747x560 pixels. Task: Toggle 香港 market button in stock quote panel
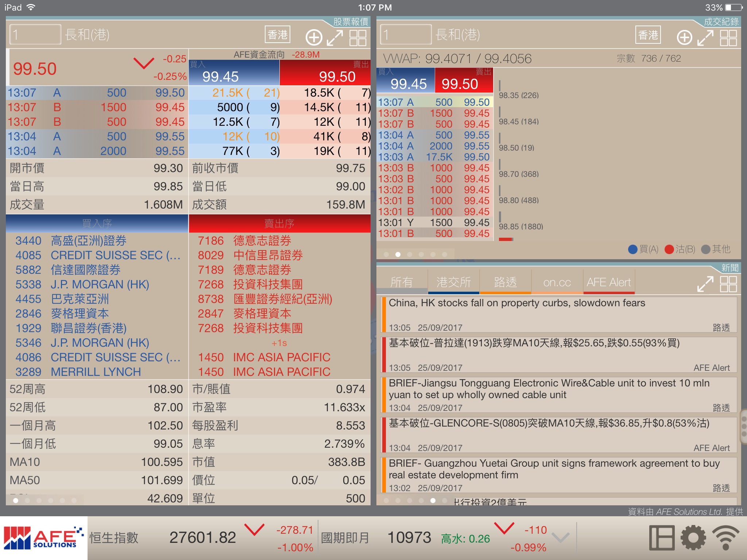[278, 35]
